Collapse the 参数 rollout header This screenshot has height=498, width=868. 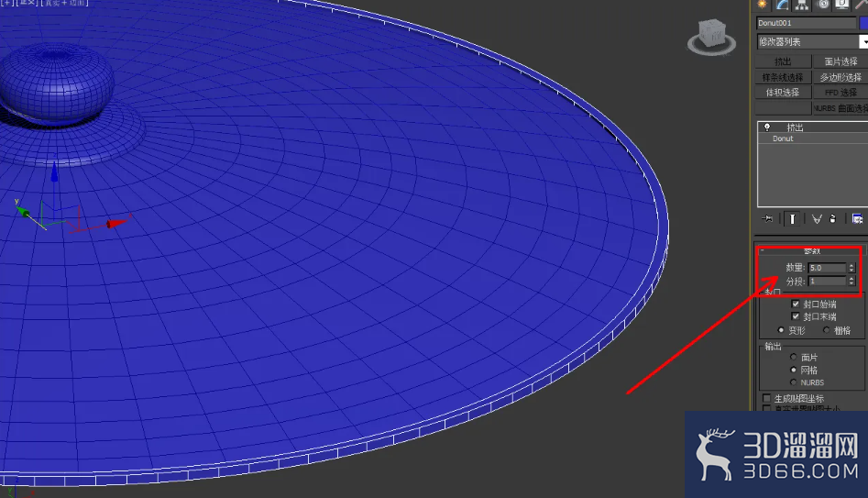point(811,251)
